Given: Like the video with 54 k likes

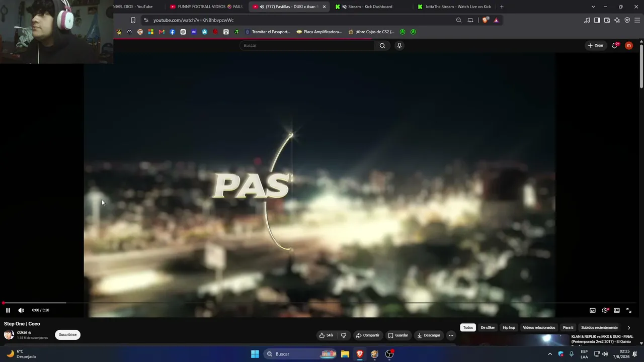Looking at the screenshot, I should click(x=326, y=335).
